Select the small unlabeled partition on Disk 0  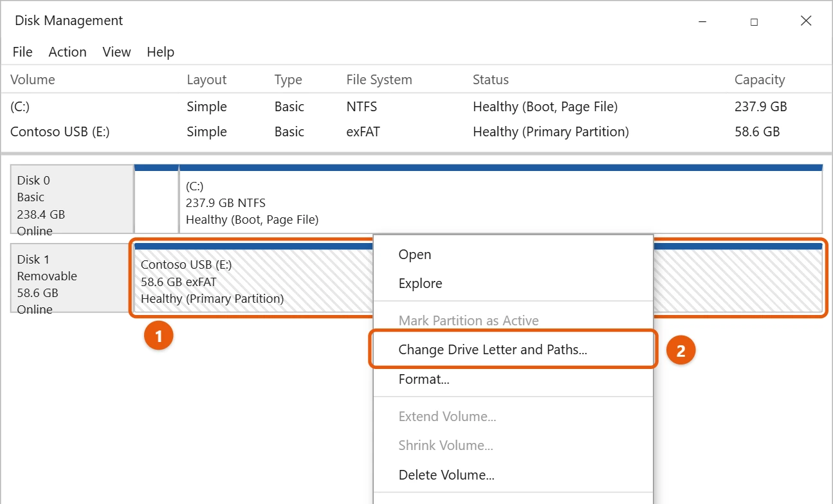[x=156, y=199]
